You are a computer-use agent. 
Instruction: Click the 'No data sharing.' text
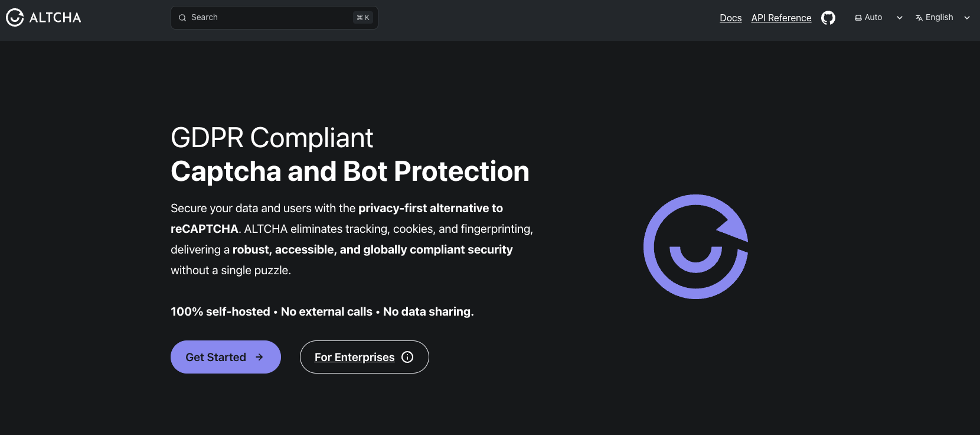point(429,311)
